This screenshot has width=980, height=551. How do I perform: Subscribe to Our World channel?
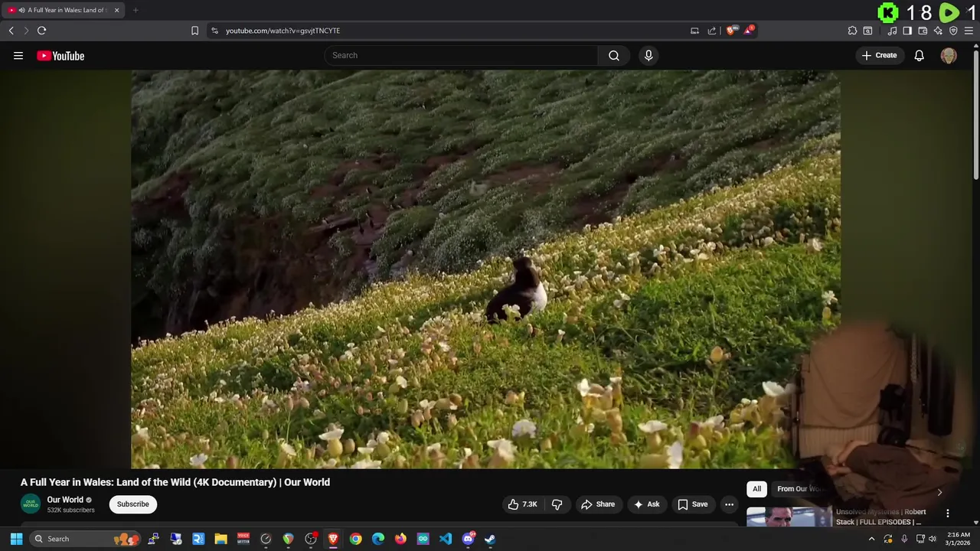tap(133, 504)
